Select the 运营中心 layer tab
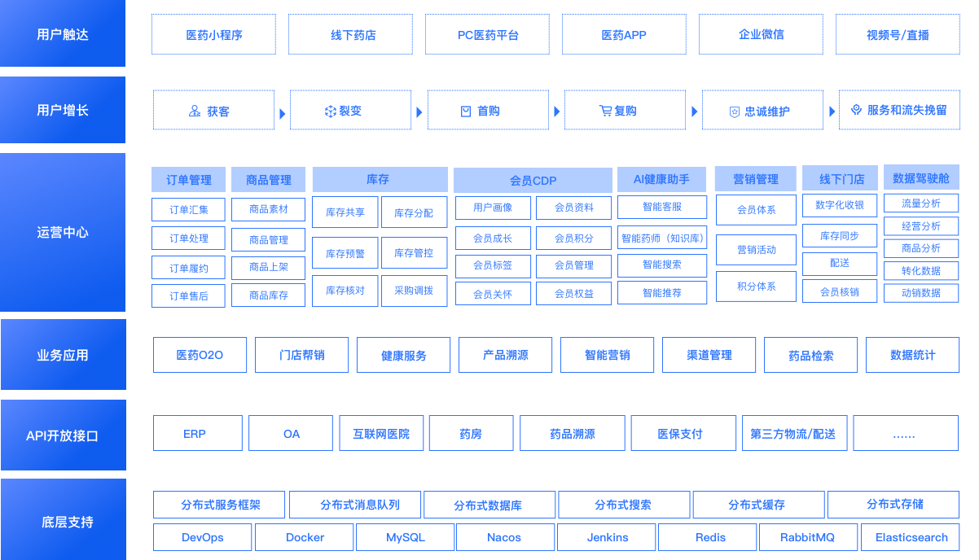Image resolution: width=979 pixels, height=560 pixels. [63, 232]
